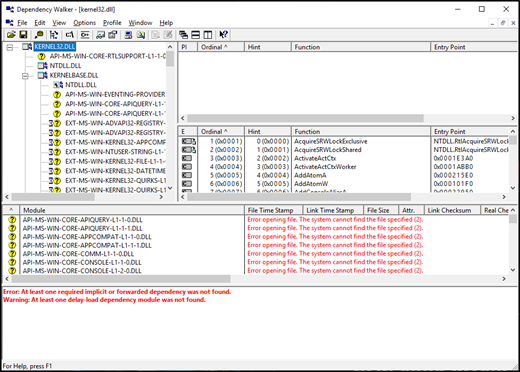Viewport: 520px width, 372px height.
Task: Click question-mark icon beside API-MS-WIN-CORE-RTLSUPPORT
Action: [41, 56]
